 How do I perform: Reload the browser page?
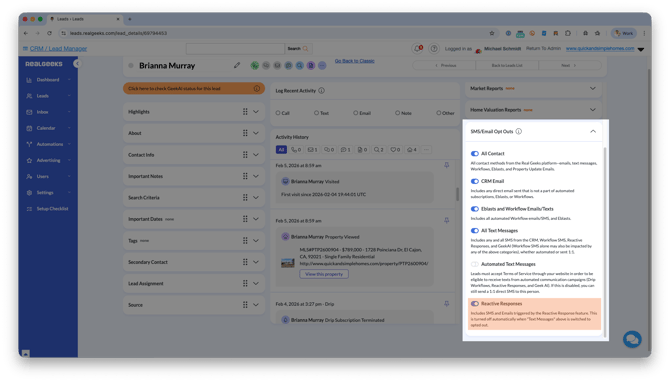tap(49, 33)
